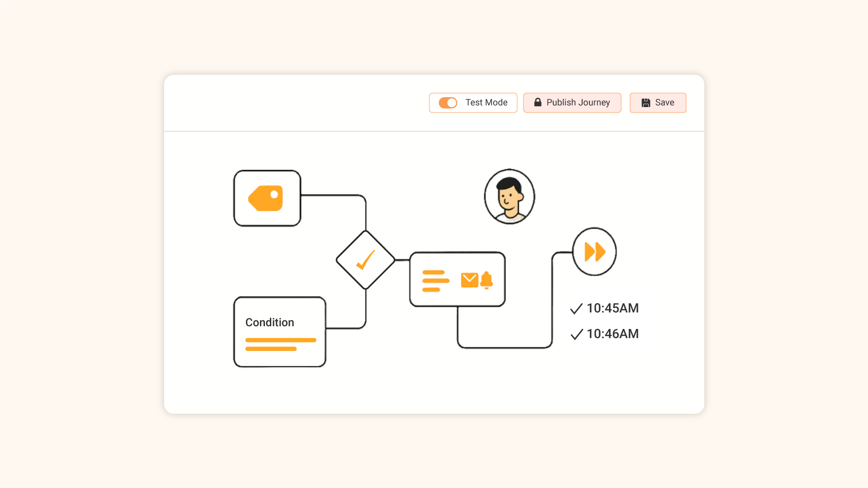This screenshot has height=488, width=868.
Task: Click the Test Mode label text
Action: (486, 103)
